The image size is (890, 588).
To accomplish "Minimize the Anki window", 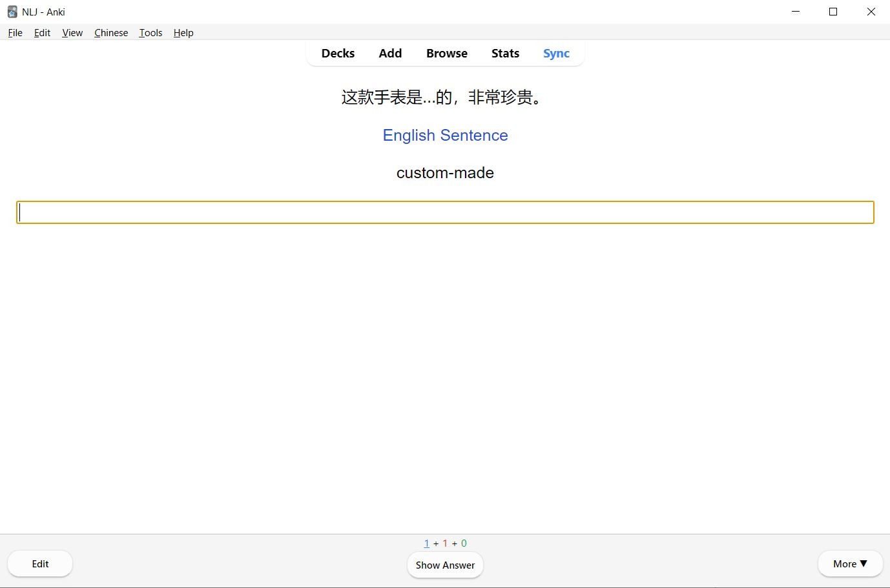I will tap(796, 12).
